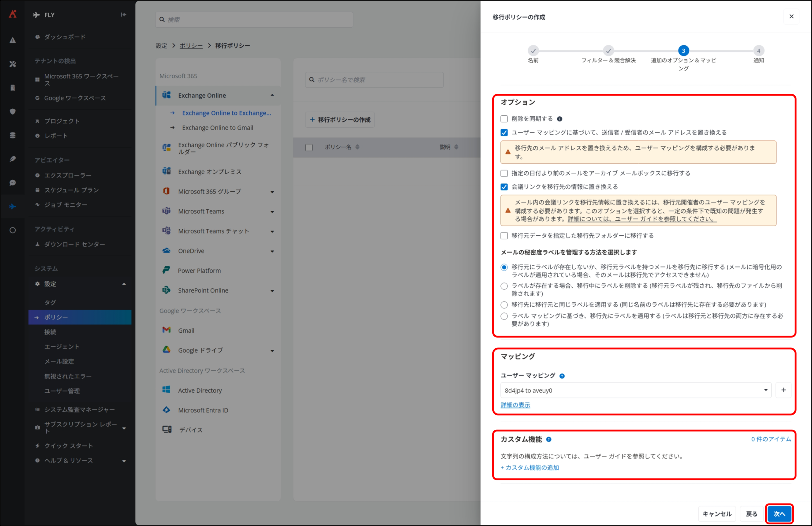Click the help icon next to カスタム機能
Viewport: 812px width, 526px height.
549,439
